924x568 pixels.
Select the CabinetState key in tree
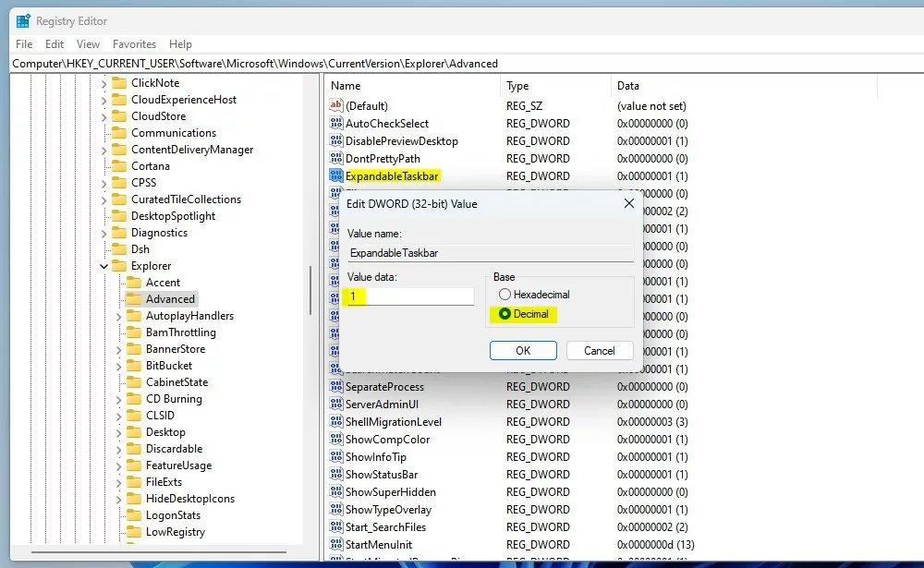click(x=176, y=381)
